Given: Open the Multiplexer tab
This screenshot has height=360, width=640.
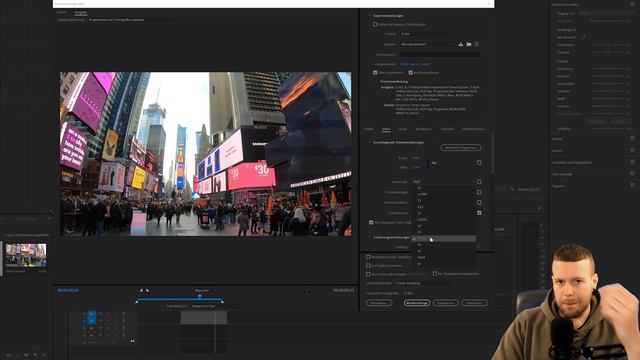Looking at the screenshot, I should pos(423,129).
